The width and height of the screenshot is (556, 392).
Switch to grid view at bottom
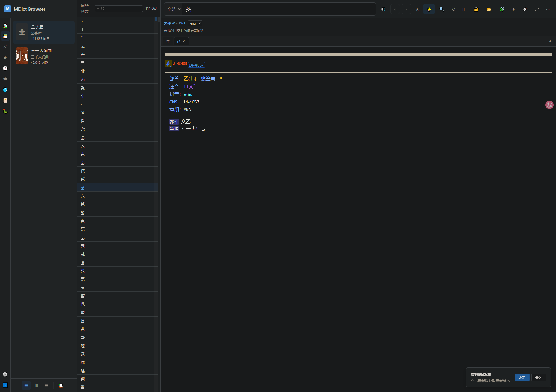(36, 385)
